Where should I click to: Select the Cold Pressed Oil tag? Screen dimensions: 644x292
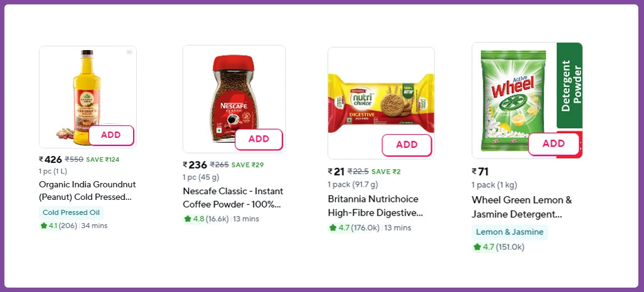coord(71,212)
